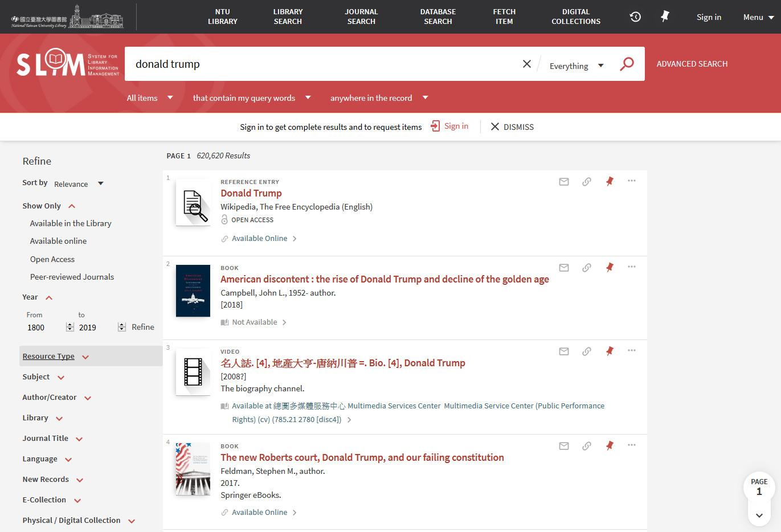Expand the Author/Creator filter
This screenshot has height=532, width=781.
click(57, 398)
